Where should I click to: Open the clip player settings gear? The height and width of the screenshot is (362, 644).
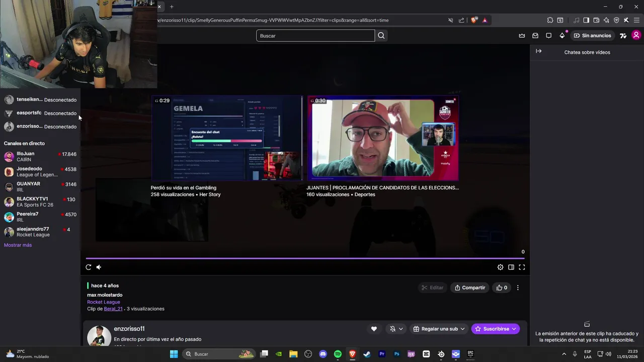(500, 267)
